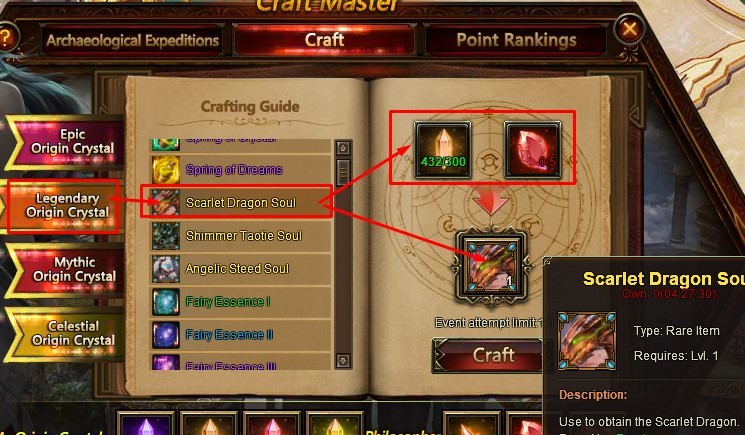745x435 pixels.
Task: Select the Mythic Origin Crystal category
Action: (x=67, y=269)
